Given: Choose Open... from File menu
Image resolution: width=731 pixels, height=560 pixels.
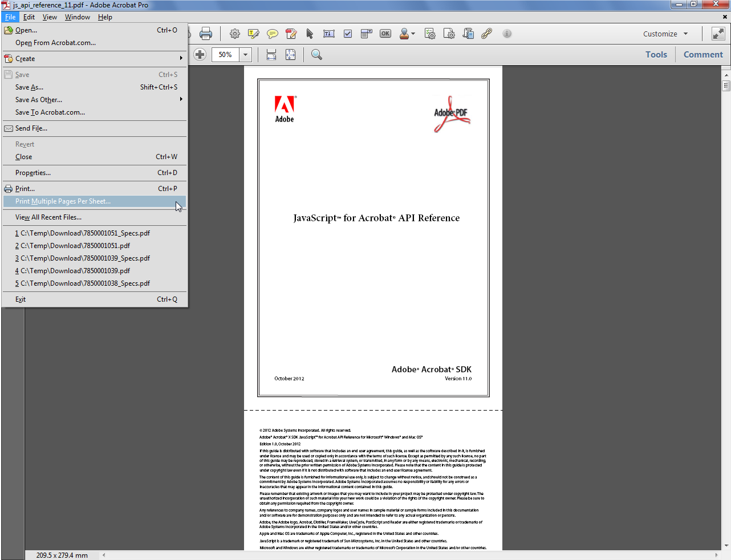Looking at the screenshot, I should click(95, 30).
